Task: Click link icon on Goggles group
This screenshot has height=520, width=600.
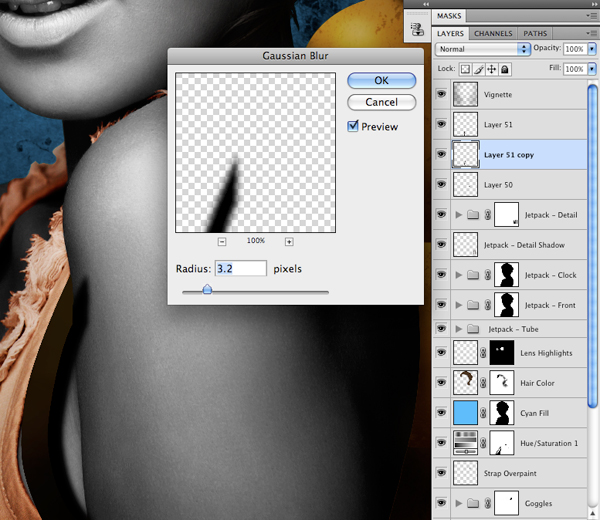Action: click(x=488, y=503)
